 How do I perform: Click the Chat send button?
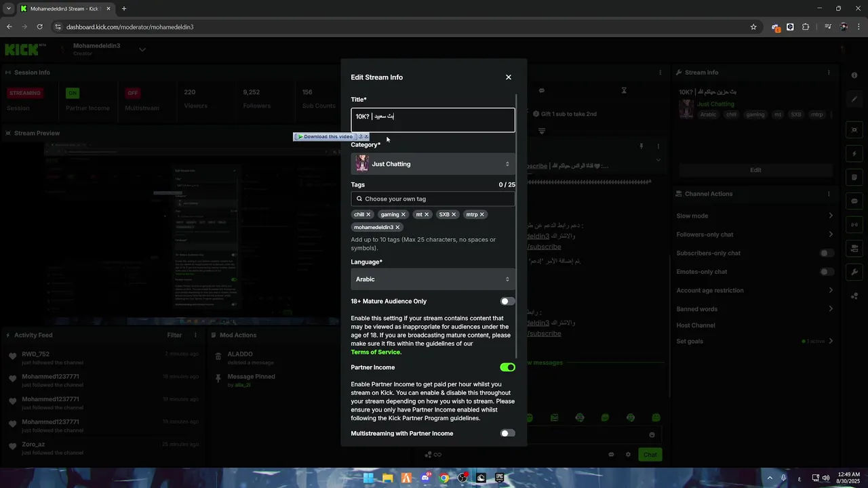[650, 455]
